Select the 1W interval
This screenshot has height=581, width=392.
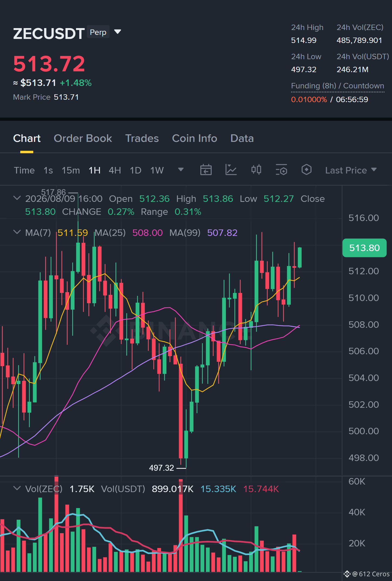click(x=157, y=170)
